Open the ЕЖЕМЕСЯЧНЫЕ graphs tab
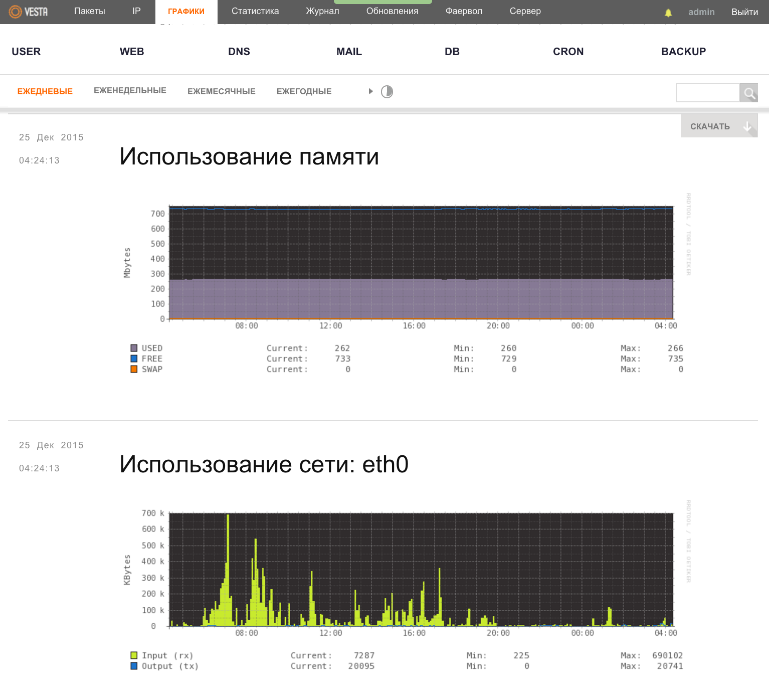This screenshot has height=700, width=769. 221,91
